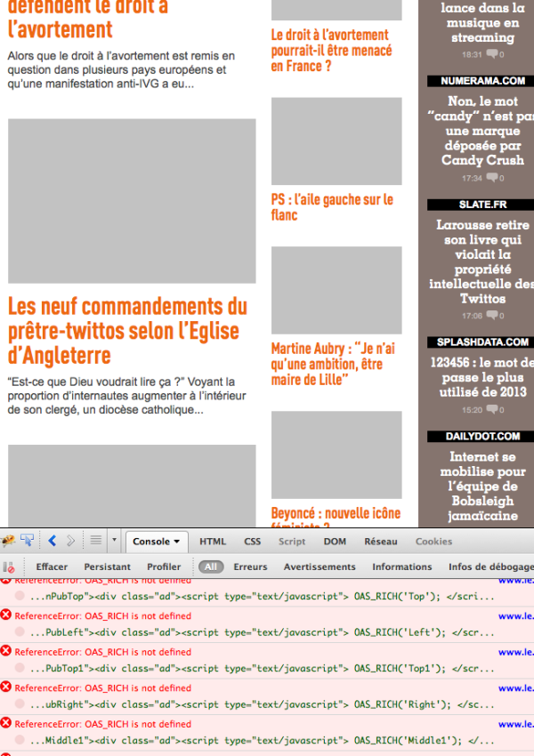Filter console by Informations
Viewport: 534px width, 756px height.
pyautogui.click(x=401, y=567)
